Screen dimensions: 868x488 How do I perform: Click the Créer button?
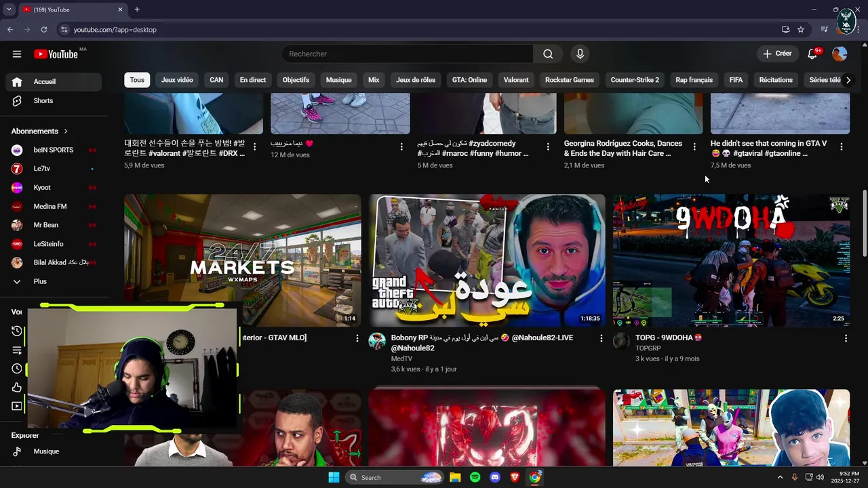pyautogui.click(x=777, y=54)
